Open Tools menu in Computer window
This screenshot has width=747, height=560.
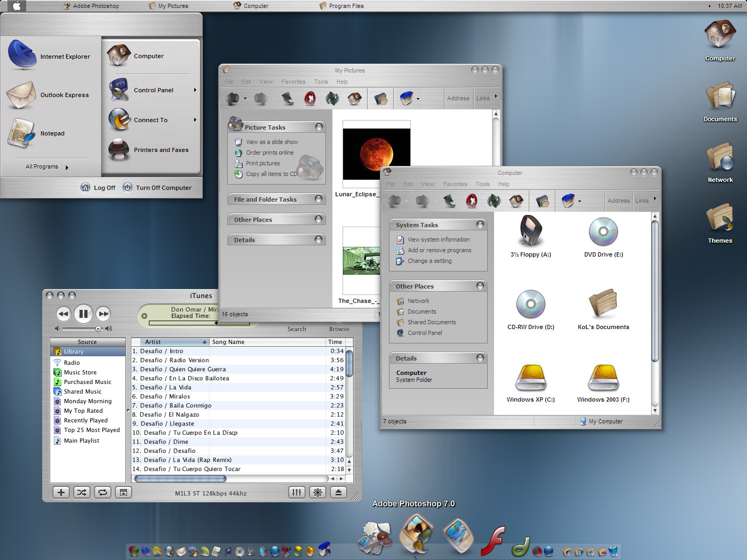pos(482,184)
